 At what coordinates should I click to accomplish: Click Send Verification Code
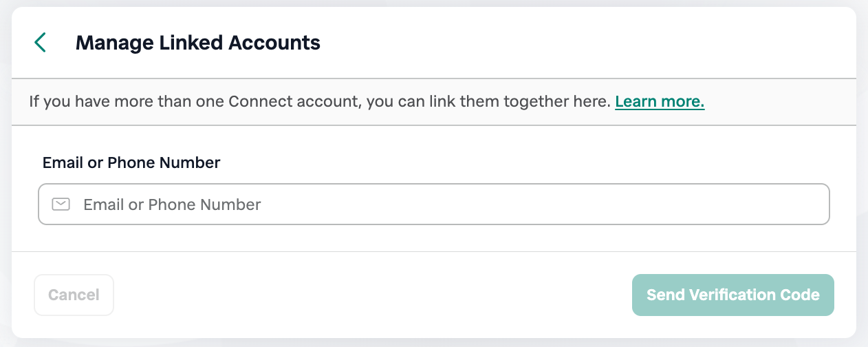click(733, 295)
